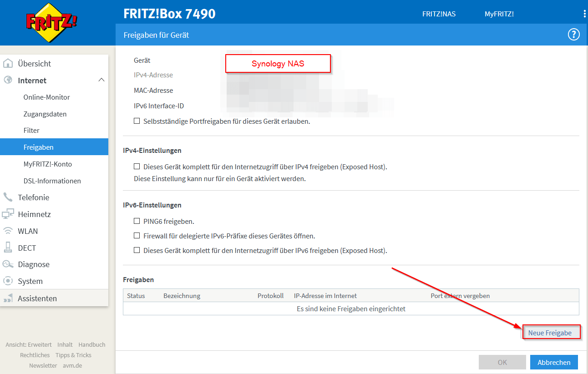Toggle Firewall für delegierte IPv6-Präfixe checkbox

pos(137,236)
